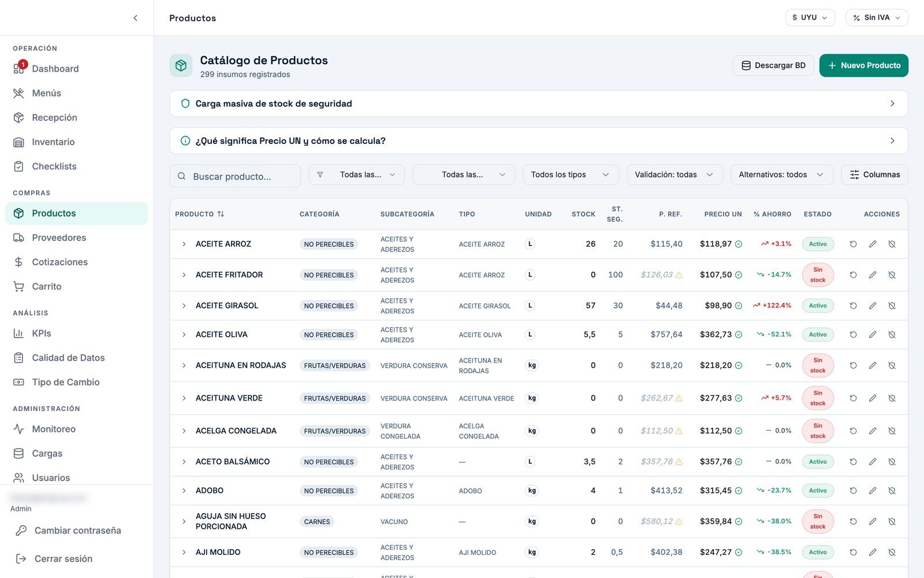Expand Carga masiva de stock de seguridad
924x578 pixels.
coord(538,103)
